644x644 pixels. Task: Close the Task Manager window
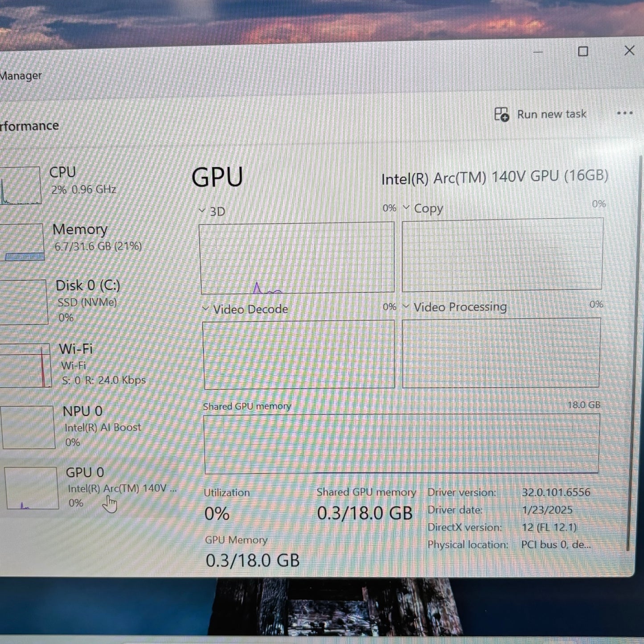(x=629, y=51)
